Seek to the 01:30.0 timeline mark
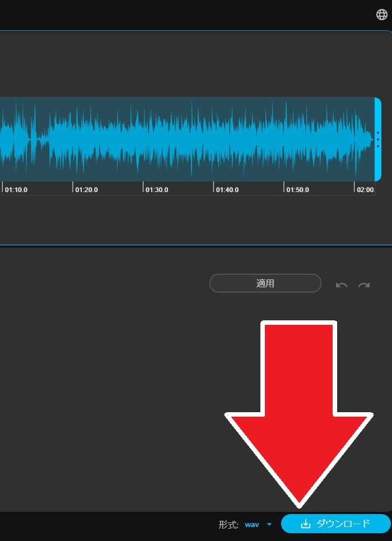 (x=157, y=190)
